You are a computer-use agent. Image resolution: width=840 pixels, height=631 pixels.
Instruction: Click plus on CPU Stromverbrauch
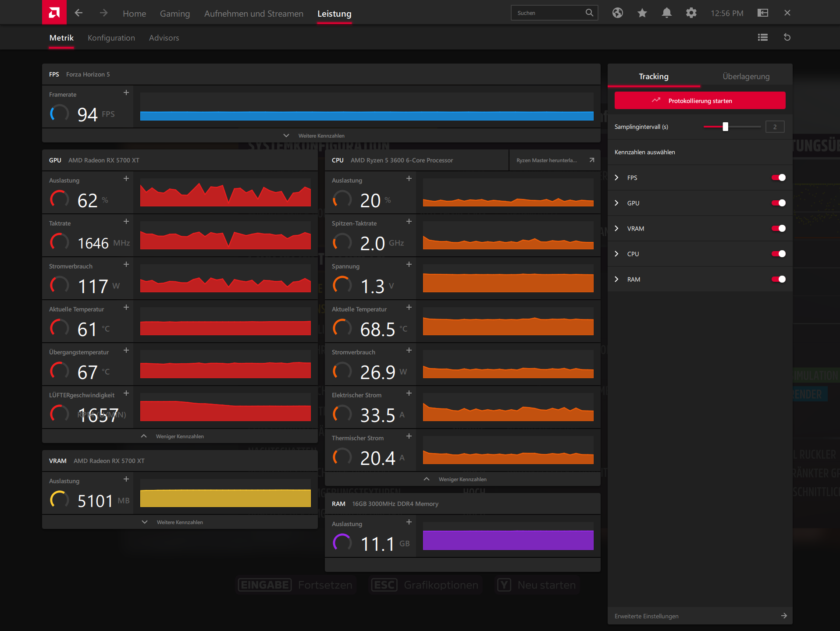tap(409, 350)
